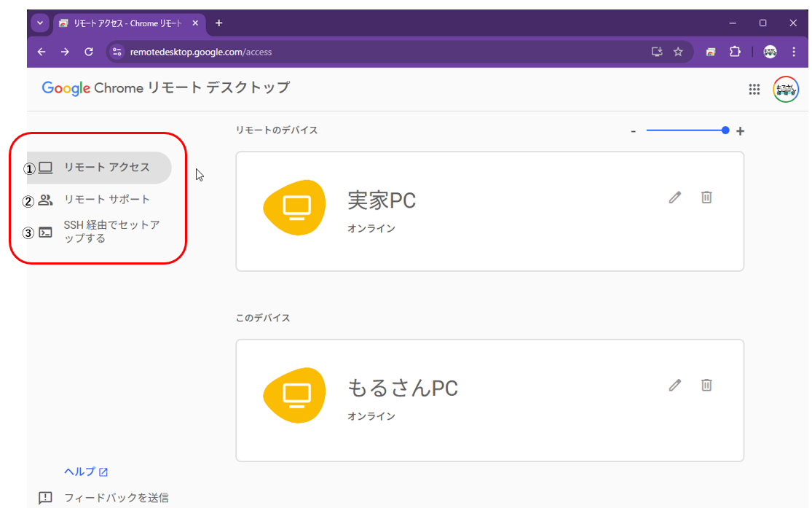Click フィードバックを送信
The image size is (812, 508).
116,498
